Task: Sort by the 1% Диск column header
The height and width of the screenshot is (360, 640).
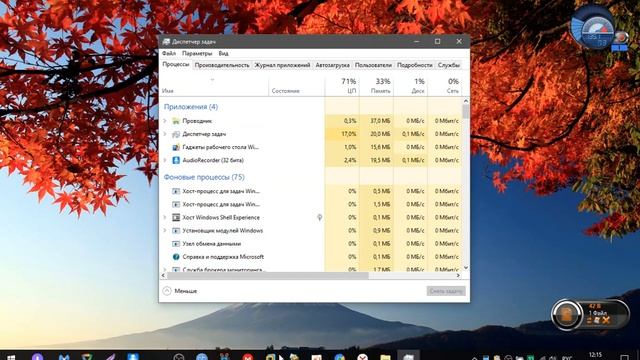Action: (411, 86)
